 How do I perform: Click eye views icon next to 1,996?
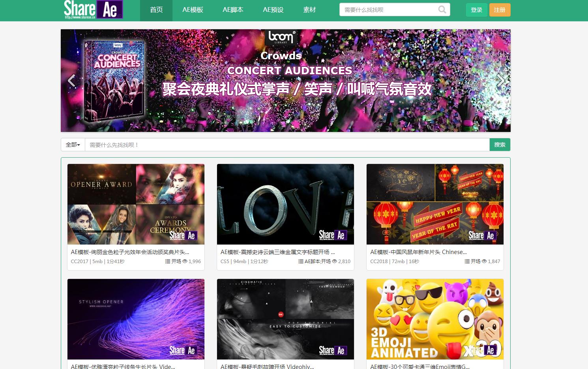pos(185,262)
